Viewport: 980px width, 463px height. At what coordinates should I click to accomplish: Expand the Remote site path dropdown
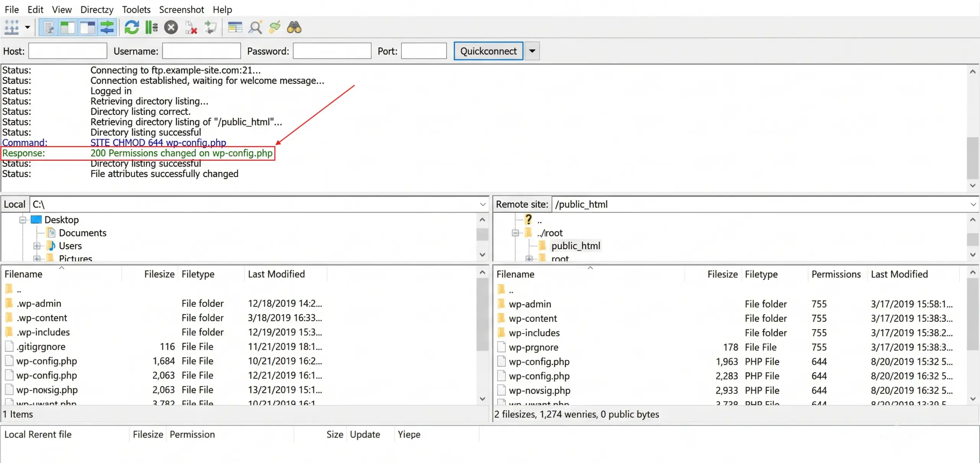(x=973, y=204)
